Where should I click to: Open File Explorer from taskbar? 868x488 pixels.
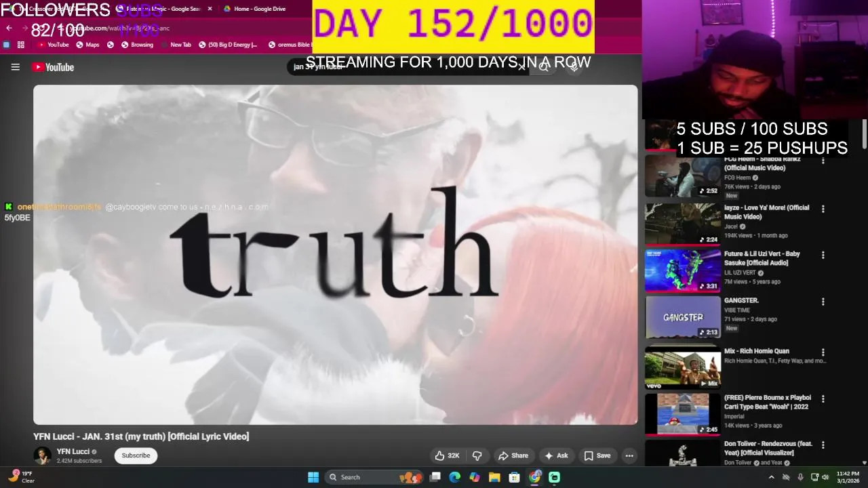(494, 477)
